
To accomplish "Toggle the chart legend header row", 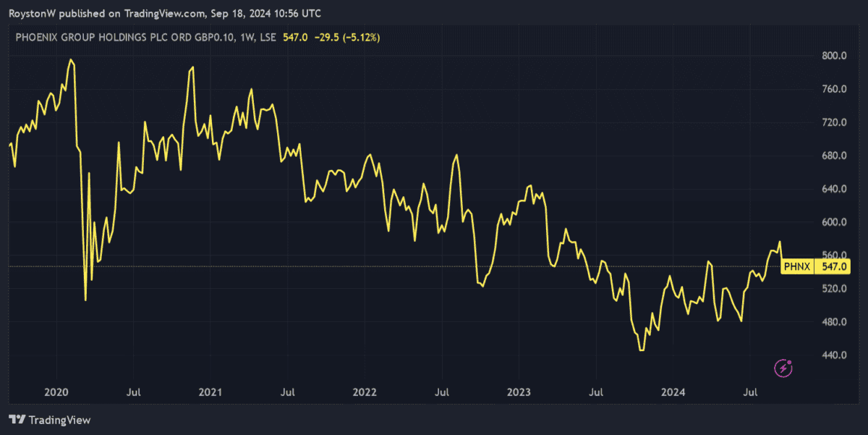I will [x=195, y=37].
